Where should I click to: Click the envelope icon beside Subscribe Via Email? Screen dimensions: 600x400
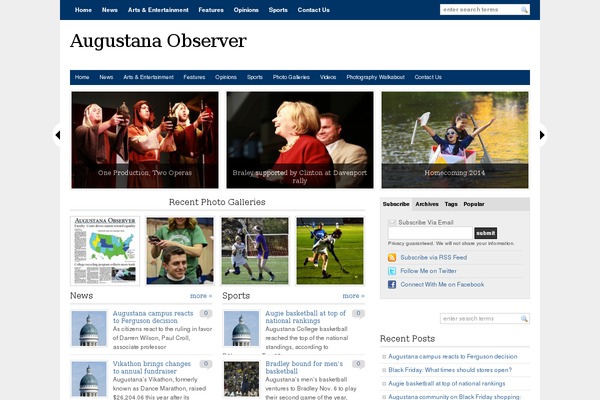point(392,222)
